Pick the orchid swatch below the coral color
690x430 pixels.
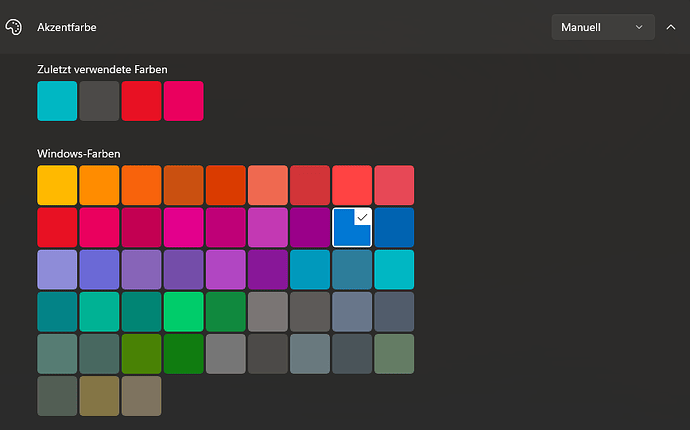[x=268, y=228]
